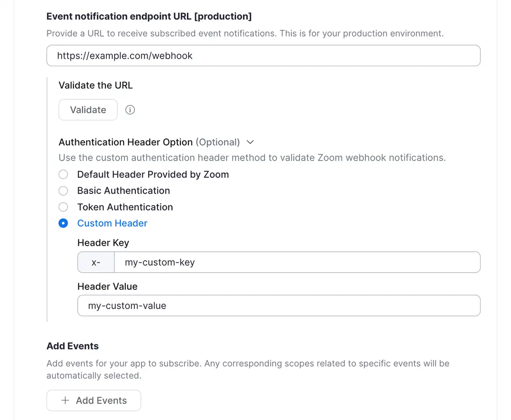The image size is (511, 420).
Task: Click the Header Value input field
Action: (279, 305)
